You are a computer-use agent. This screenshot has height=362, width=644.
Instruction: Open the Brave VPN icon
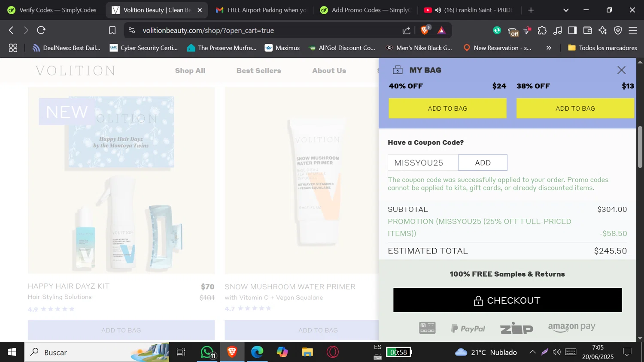tap(618, 30)
